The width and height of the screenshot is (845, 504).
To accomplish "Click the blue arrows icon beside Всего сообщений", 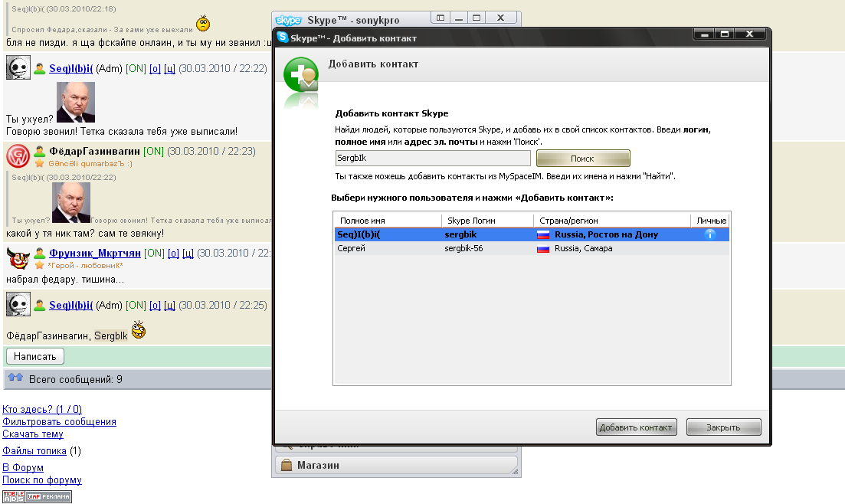I will click(x=15, y=378).
